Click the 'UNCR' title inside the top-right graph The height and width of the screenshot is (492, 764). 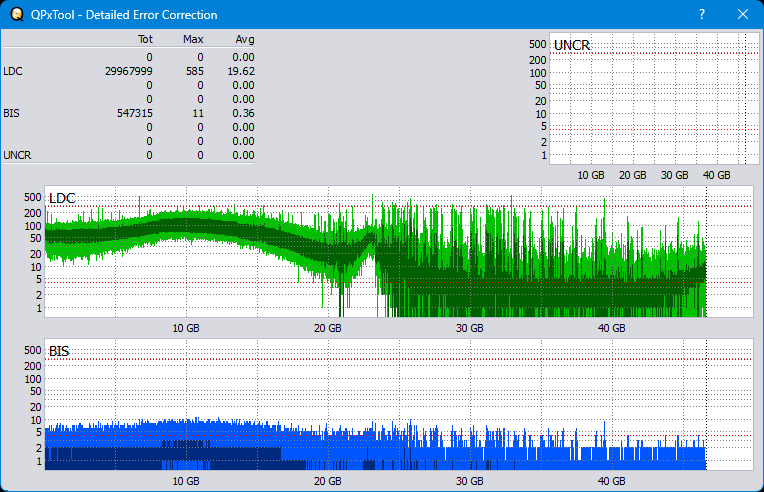pyautogui.click(x=571, y=46)
